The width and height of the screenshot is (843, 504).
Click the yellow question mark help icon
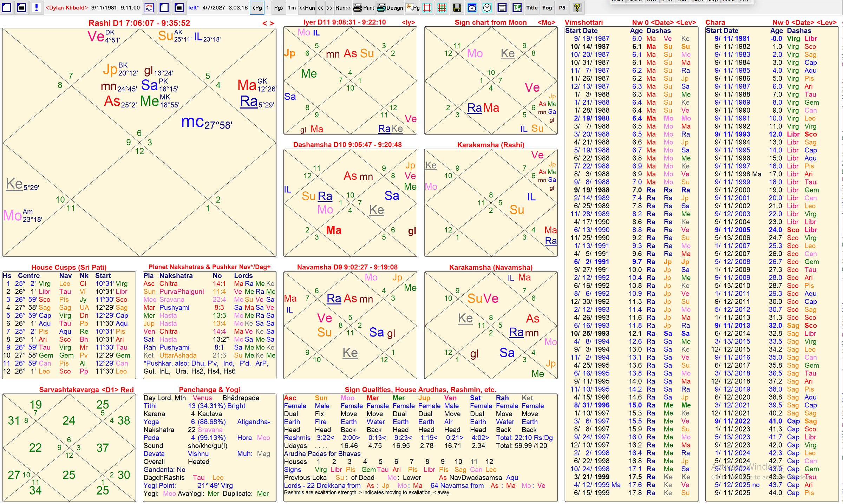tap(577, 7)
